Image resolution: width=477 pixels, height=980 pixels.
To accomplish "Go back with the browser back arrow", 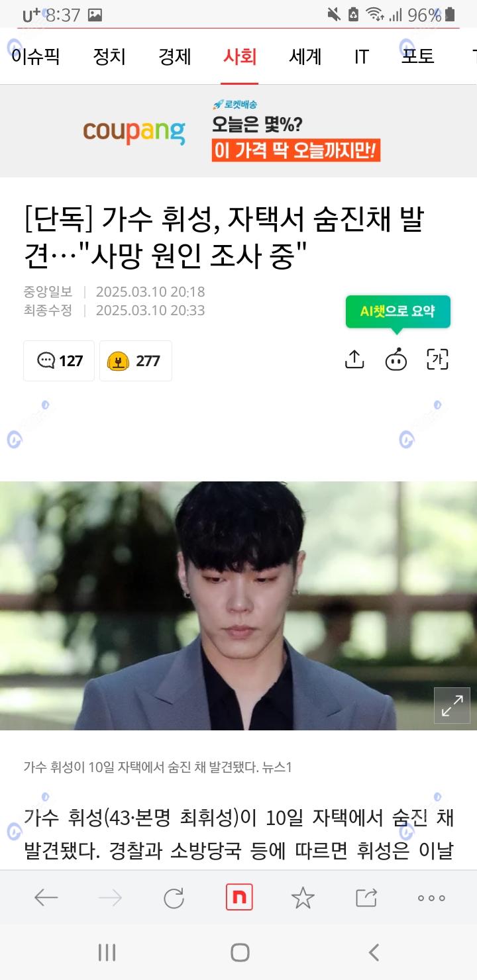I will [x=46, y=898].
